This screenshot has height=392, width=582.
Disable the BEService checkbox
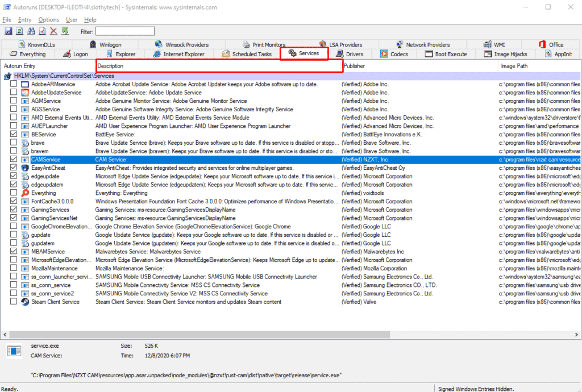click(x=14, y=135)
